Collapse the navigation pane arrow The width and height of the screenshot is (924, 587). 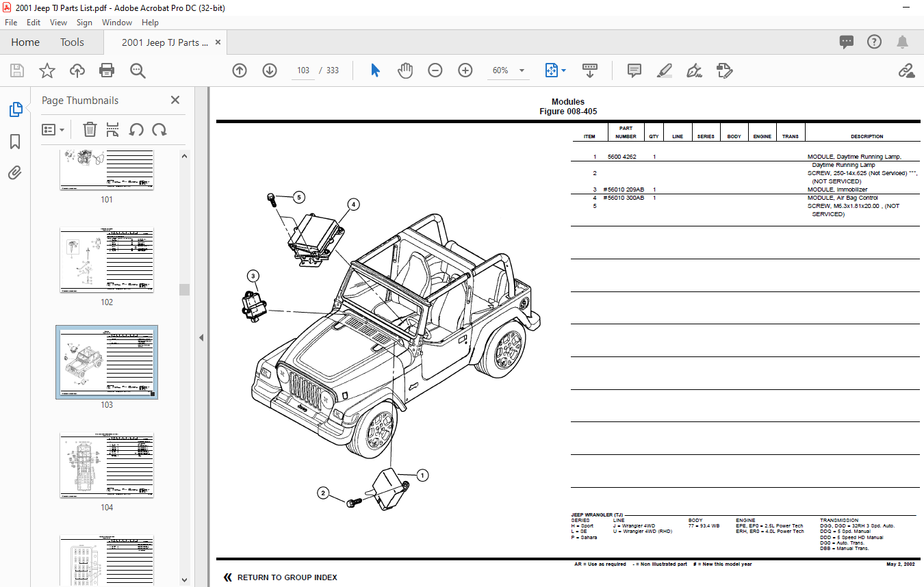pos(202,338)
